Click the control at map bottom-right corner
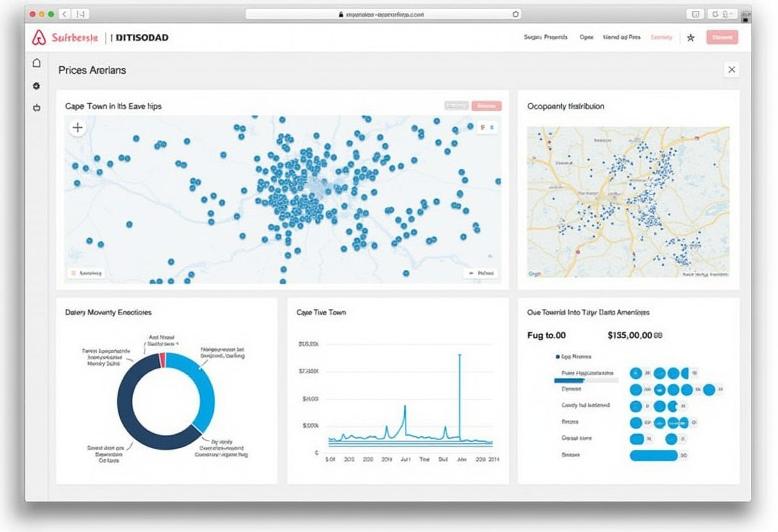Image resolution: width=778 pixels, height=532 pixels. (480, 273)
